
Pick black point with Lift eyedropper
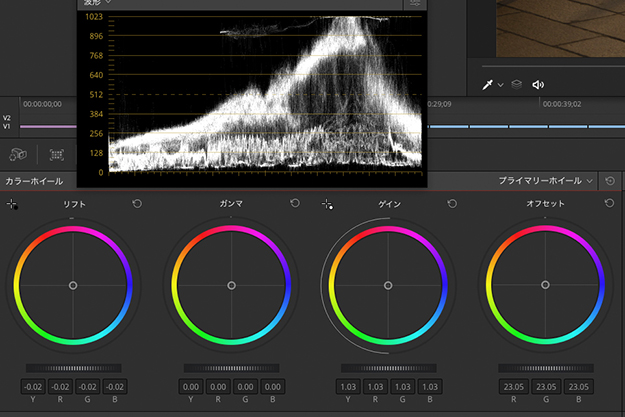click(12, 204)
